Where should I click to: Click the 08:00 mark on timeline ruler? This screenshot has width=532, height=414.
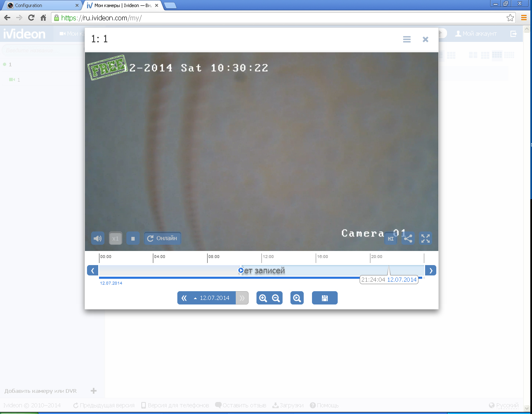click(x=214, y=257)
